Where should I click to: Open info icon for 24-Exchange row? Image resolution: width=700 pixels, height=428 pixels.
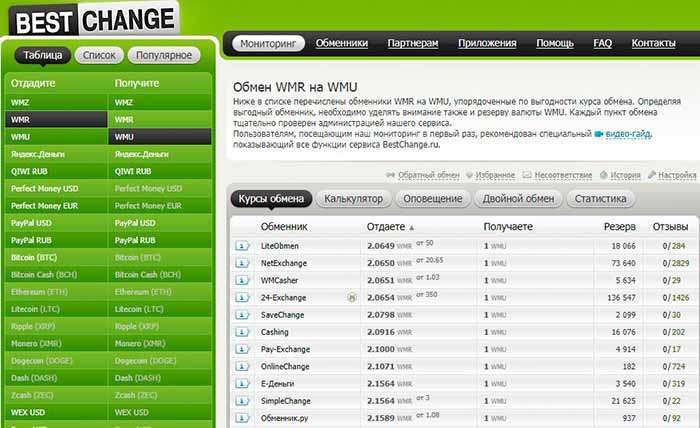(x=242, y=297)
